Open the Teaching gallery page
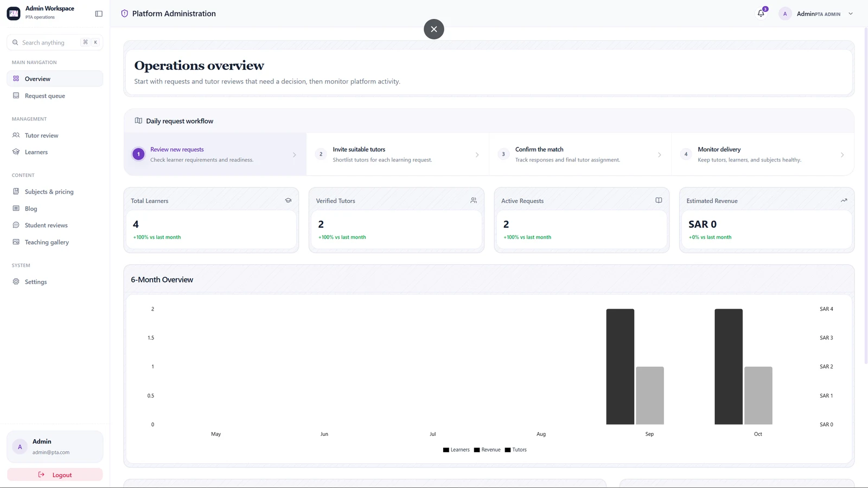 [x=55, y=242]
